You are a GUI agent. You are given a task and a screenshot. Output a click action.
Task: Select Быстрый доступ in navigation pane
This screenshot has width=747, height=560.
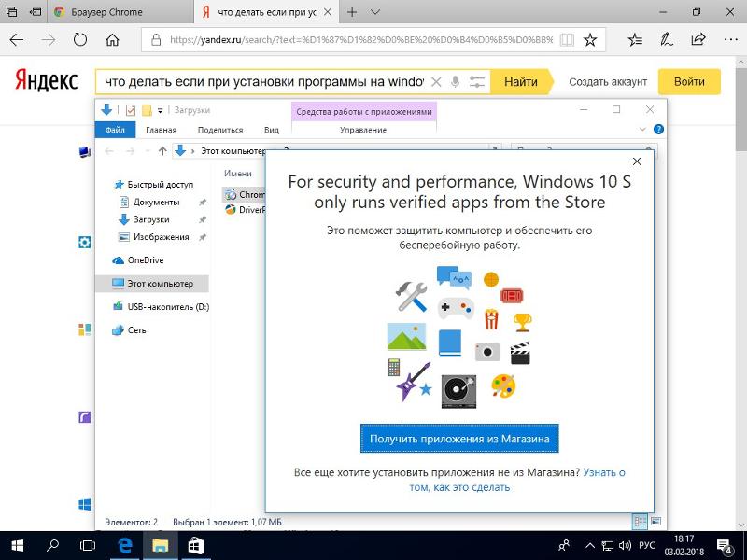(154, 184)
